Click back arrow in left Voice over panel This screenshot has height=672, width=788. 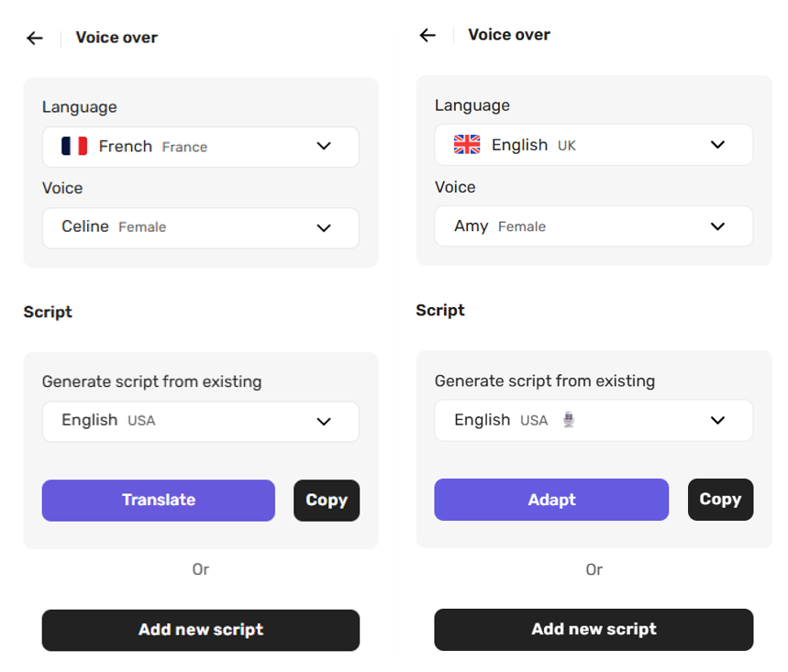(35, 38)
